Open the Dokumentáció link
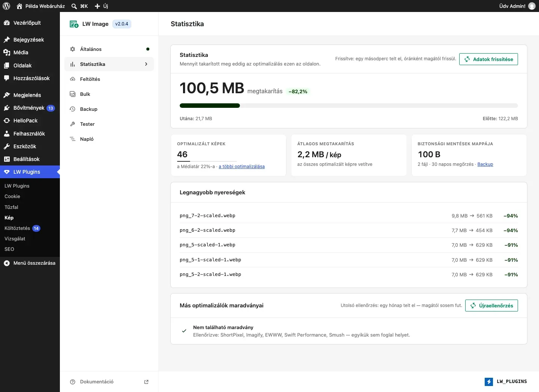This screenshot has width=539, height=392. tap(109, 382)
